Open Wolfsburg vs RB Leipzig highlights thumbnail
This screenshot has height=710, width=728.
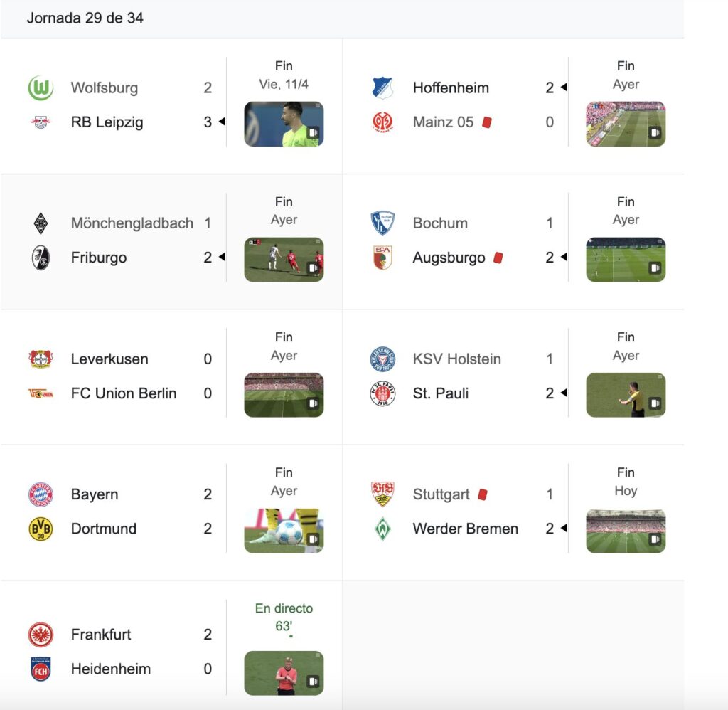(x=284, y=124)
